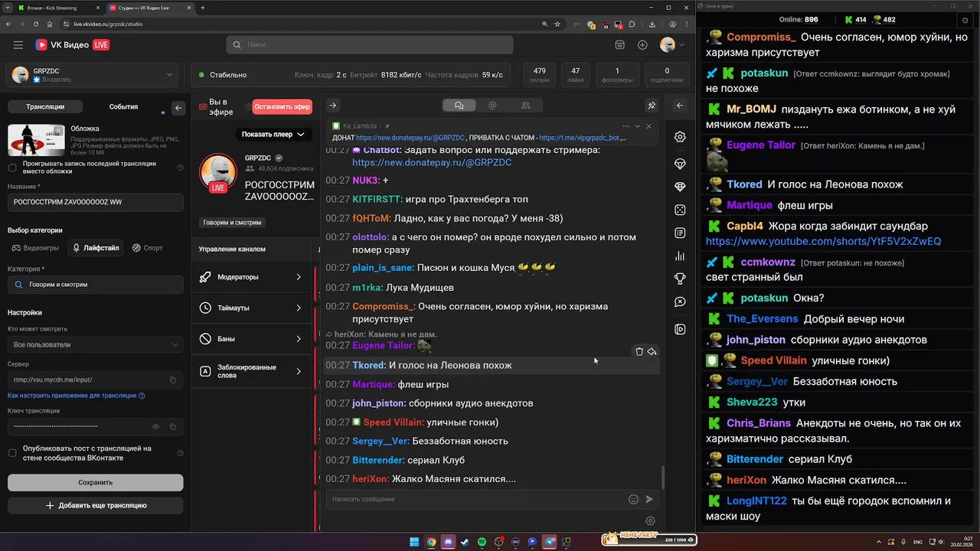The height and width of the screenshot is (551, 980).
Task: Open the three dots menu on the pinned message
Action: pos(626,126)
